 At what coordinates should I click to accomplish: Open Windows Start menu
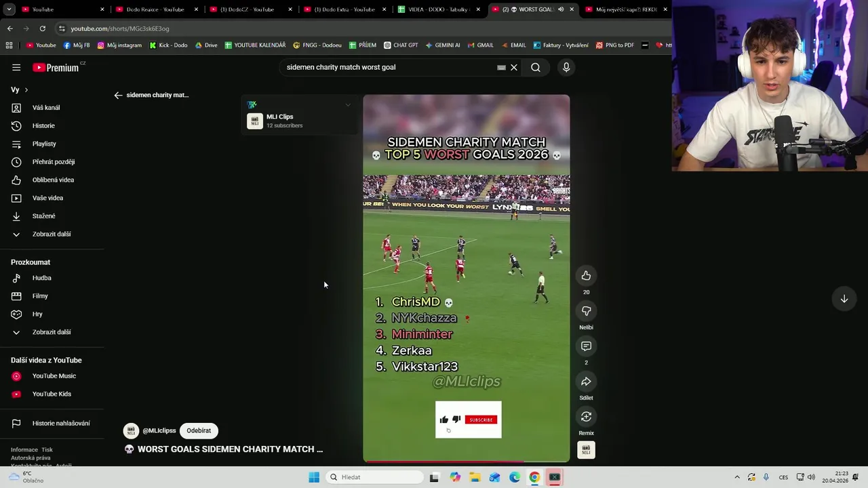[314, 477]
